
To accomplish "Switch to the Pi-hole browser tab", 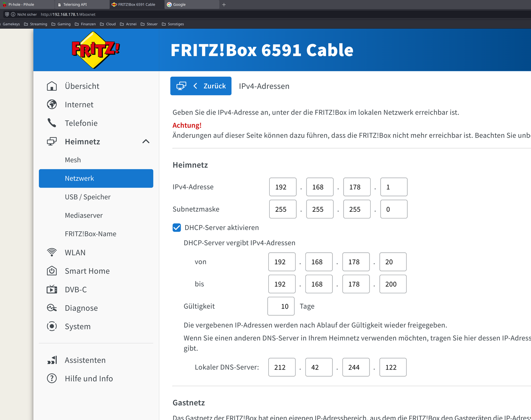I will click(x=27, y=5).
